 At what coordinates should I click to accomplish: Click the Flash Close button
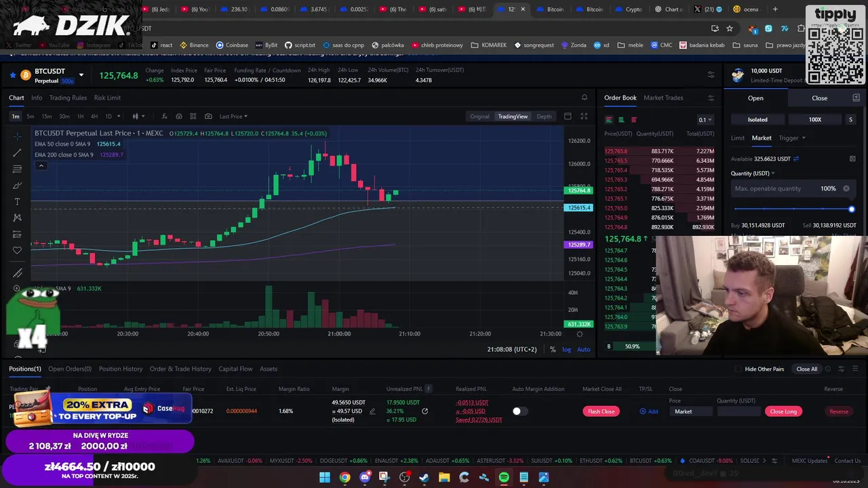tap(601, 411)
